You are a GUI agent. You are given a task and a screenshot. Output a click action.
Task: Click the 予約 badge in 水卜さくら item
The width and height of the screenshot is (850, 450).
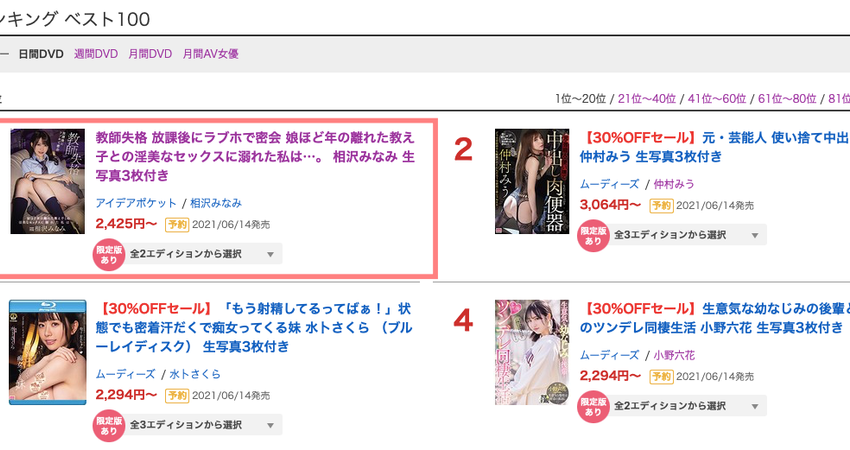(x=177, y=395)
